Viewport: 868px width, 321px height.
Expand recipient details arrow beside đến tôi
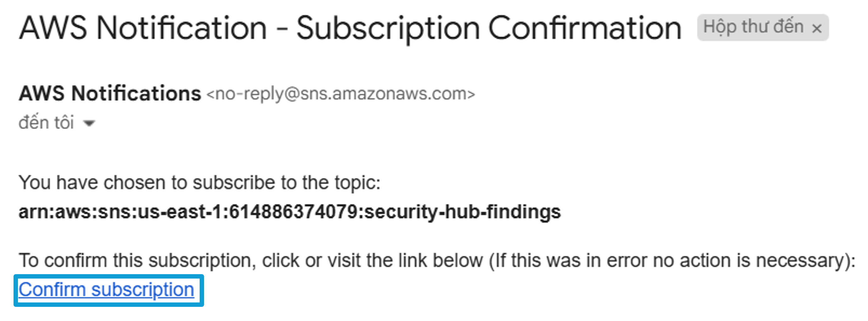(89, 123)
